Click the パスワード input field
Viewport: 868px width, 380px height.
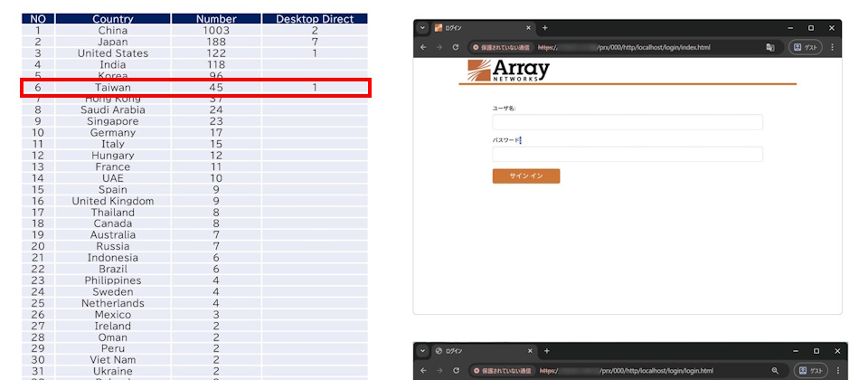[x=627, y=155]
